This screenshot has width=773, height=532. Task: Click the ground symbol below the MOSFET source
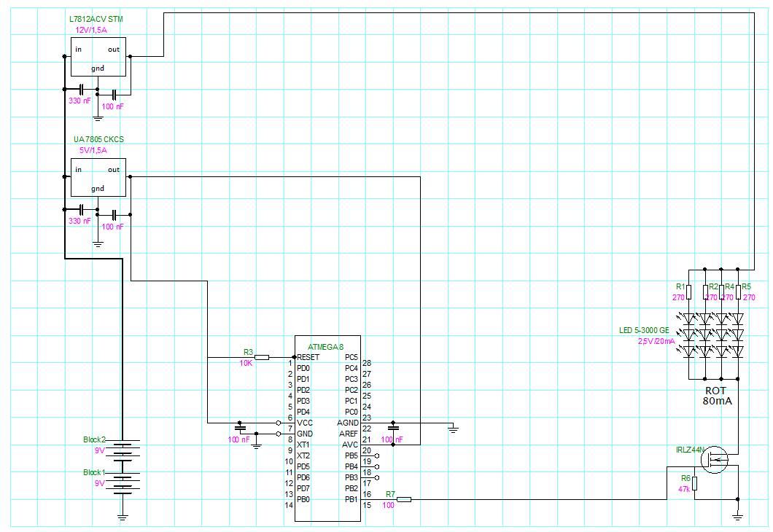point(737,517)
